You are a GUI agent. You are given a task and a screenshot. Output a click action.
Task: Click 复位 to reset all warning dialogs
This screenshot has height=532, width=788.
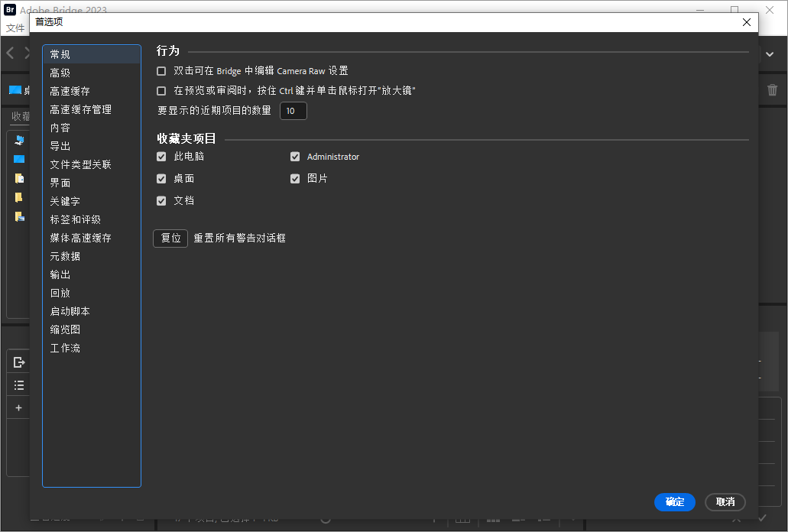170,238
